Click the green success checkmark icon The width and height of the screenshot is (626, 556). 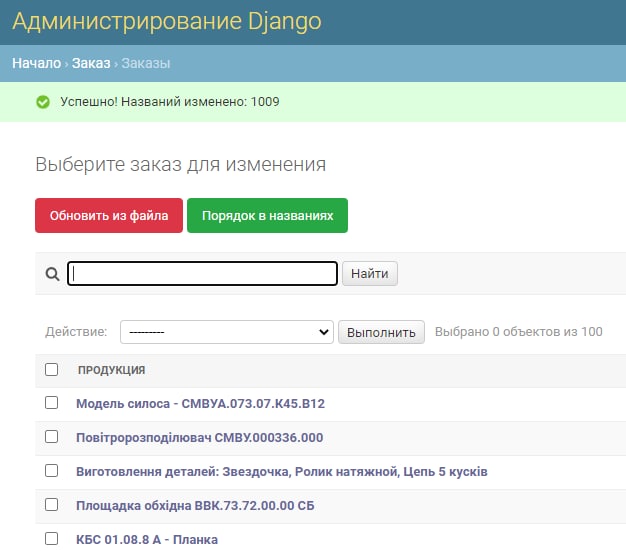[x=43, y=102]
